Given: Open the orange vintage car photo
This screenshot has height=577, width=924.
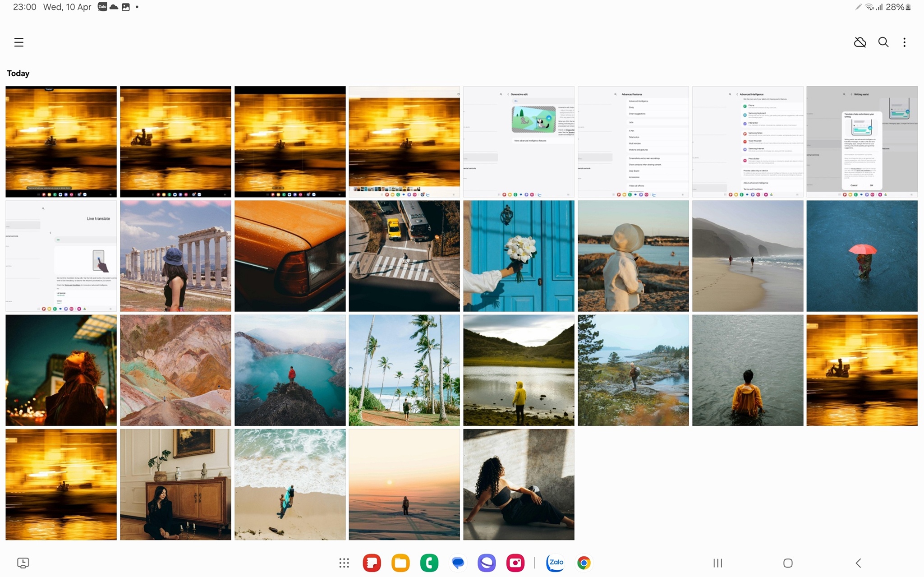Looking at the screenshot, I should tap(290, 256).
